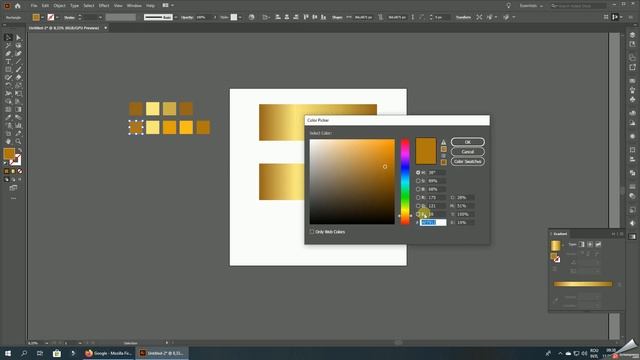Click the taskbar search magnifier

24,353
